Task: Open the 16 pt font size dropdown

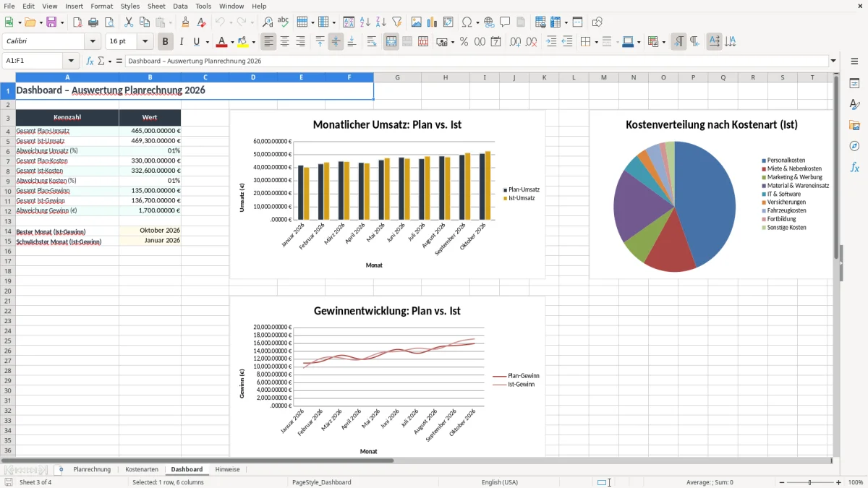Action: (x=145, y=42)
